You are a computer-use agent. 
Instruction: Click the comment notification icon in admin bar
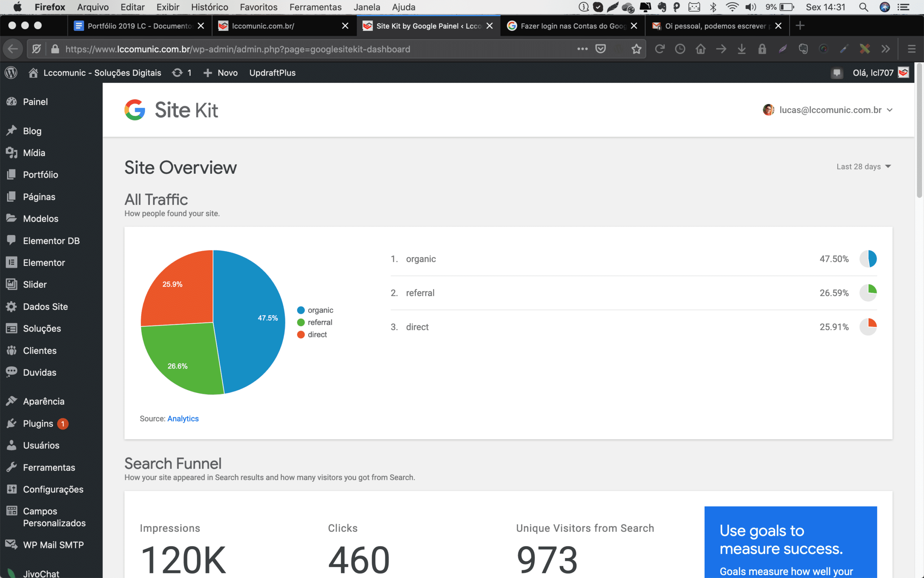(837, 73)
